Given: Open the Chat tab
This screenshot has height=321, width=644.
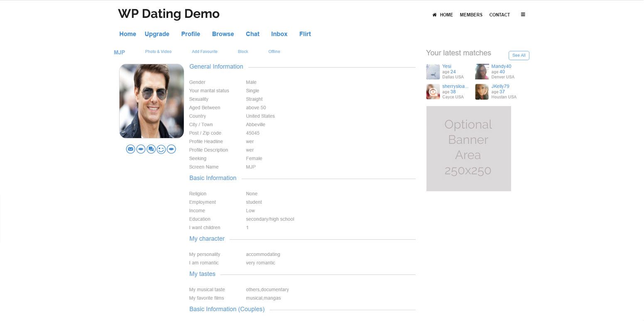Looking at the screenshot, I should (x=252, y=34).
